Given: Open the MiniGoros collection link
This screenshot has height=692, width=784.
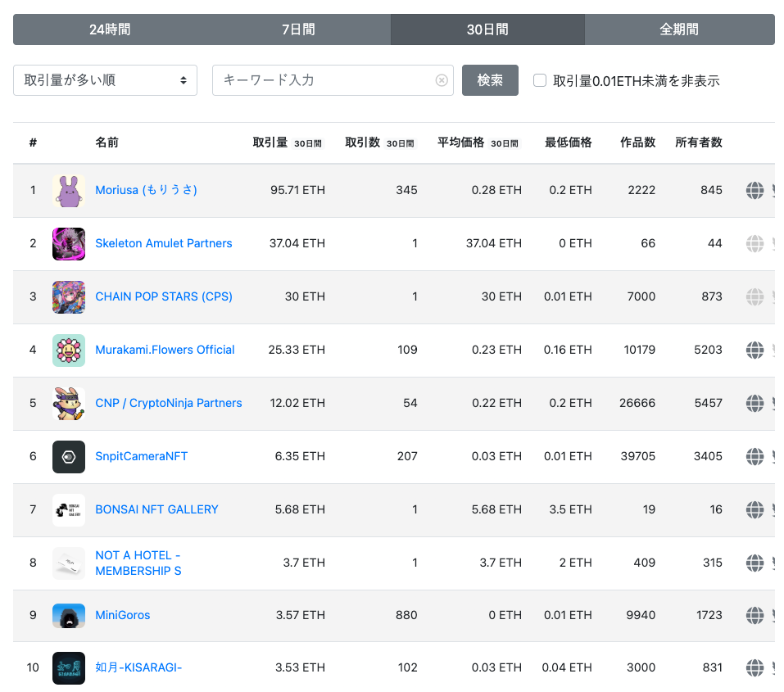Looking at the screenshot, I should [123, 616].
